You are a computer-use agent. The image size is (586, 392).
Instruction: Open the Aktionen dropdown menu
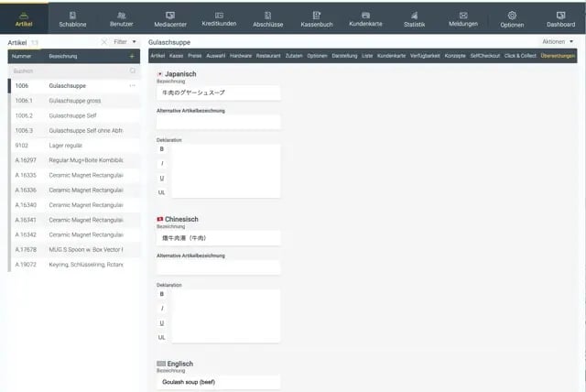tap(558, 42)
